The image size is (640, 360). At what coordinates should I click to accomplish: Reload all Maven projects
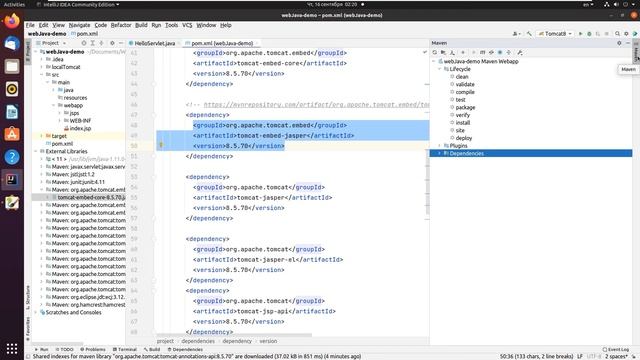point(435,53)
